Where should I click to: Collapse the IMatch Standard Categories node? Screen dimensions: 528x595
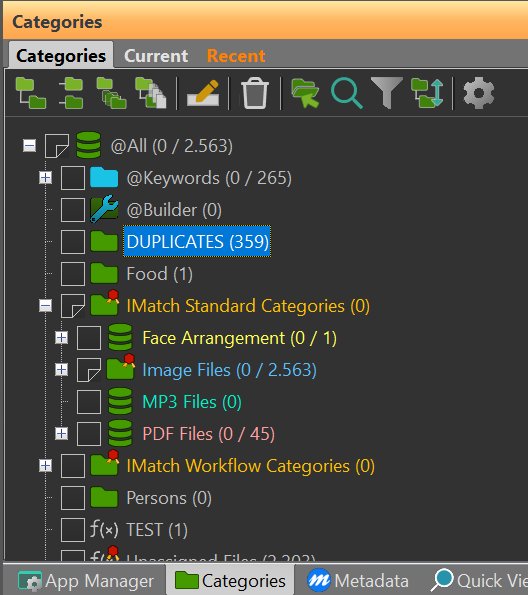pyautogui.click(x=46, y=305)
